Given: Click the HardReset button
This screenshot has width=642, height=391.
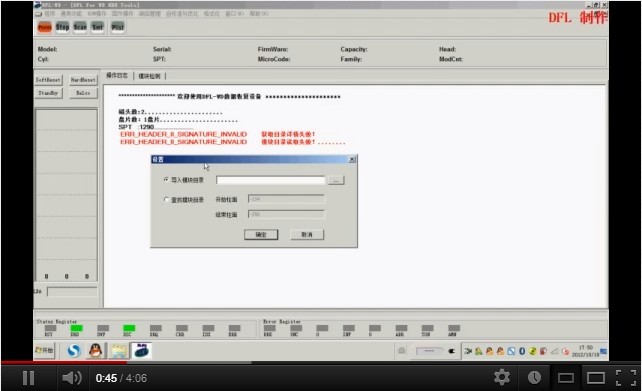Looking at the screenshot, I should pos(83,80).
